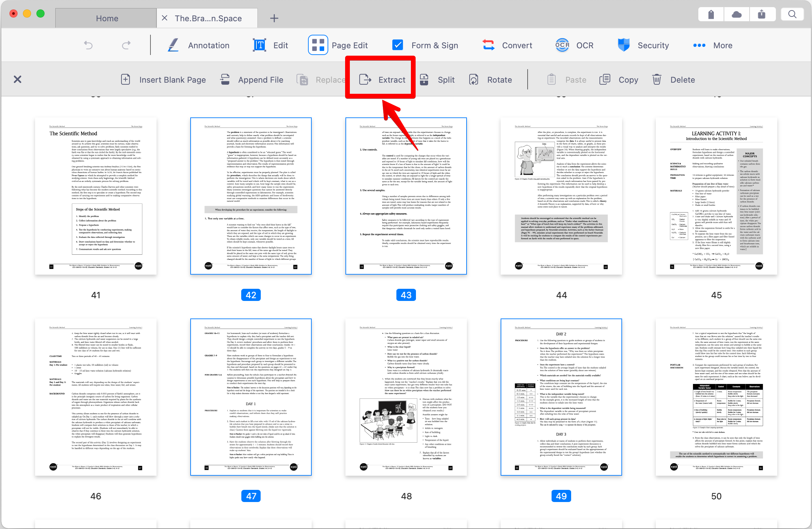Toggle selection of page 49 thumbnail
This screenshot has width=812, height=529.
pyautogui.click(x=561, y=396)
